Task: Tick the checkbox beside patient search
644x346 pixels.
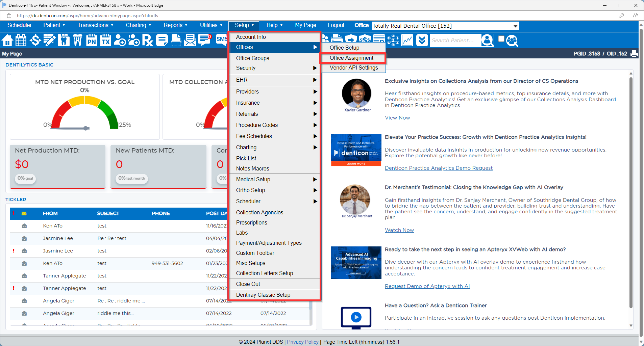Action: (x=501, y=39)
